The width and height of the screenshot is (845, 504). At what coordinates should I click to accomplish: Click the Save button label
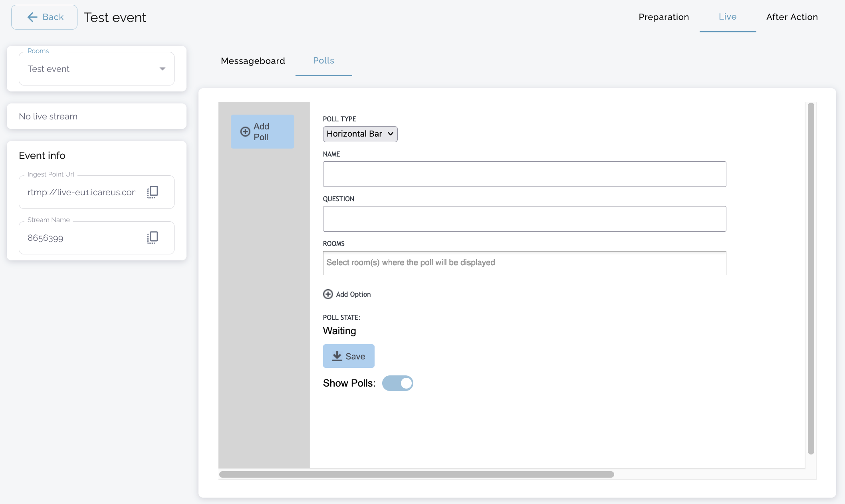tap(355, 356)
